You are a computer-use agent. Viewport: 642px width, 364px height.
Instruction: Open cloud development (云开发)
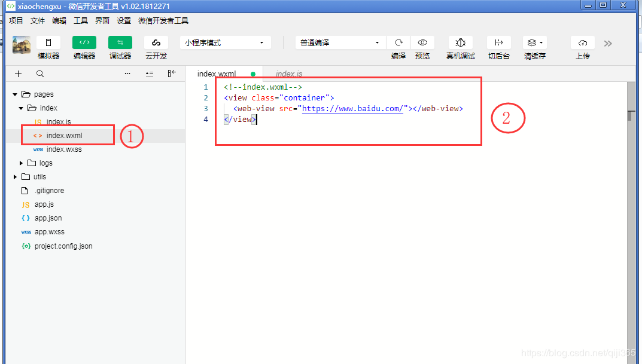156,42
